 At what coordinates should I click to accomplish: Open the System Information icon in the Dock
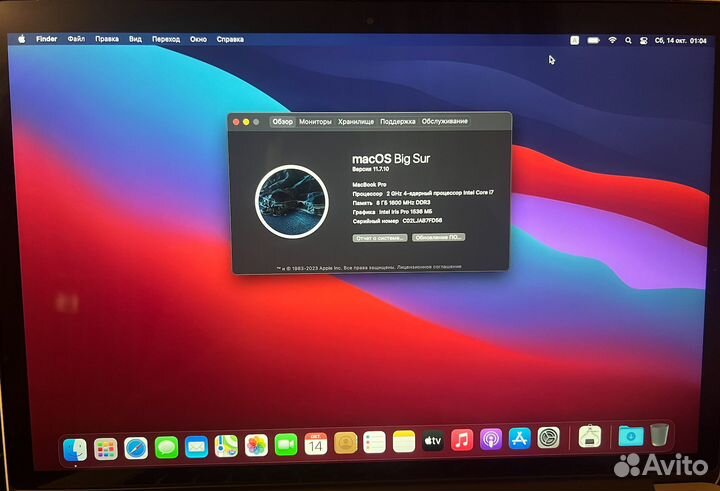coord(590,436)
